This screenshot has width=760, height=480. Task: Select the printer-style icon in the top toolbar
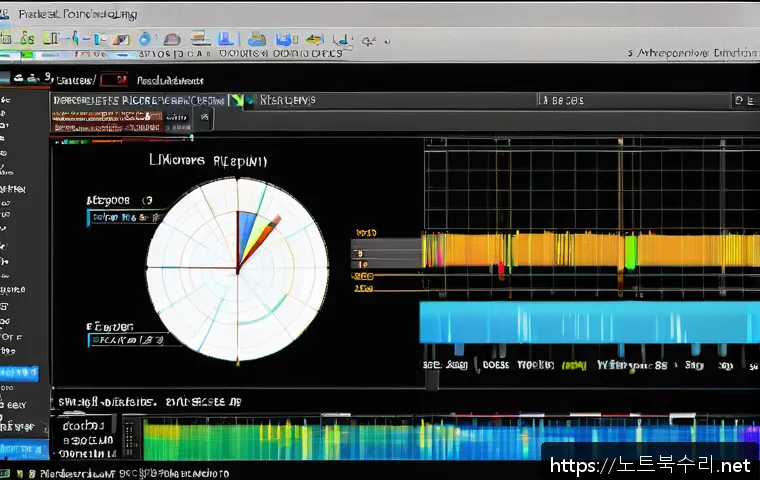click(x=200, y=39)
